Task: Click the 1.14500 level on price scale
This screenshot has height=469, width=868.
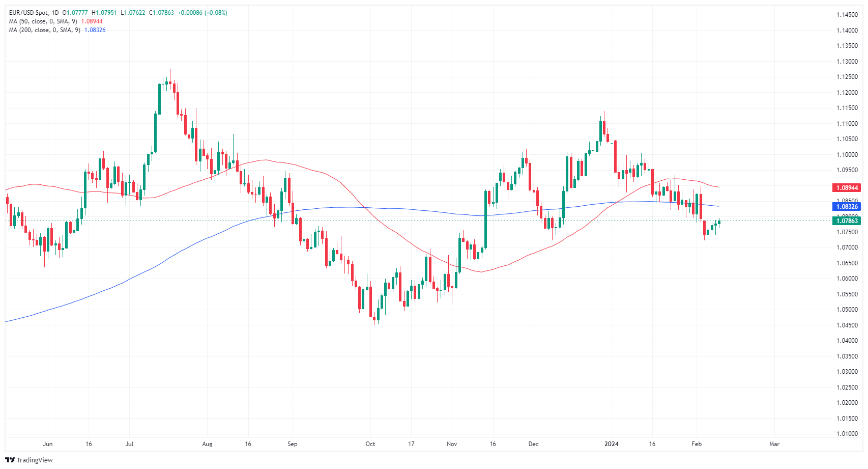Action: [x=847, y=15]
